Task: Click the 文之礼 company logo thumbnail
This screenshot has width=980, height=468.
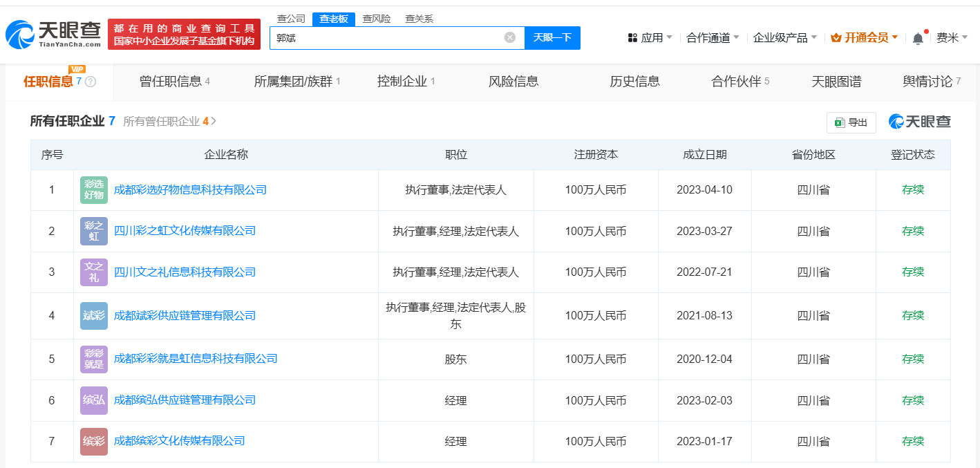Action: [94, 272]
